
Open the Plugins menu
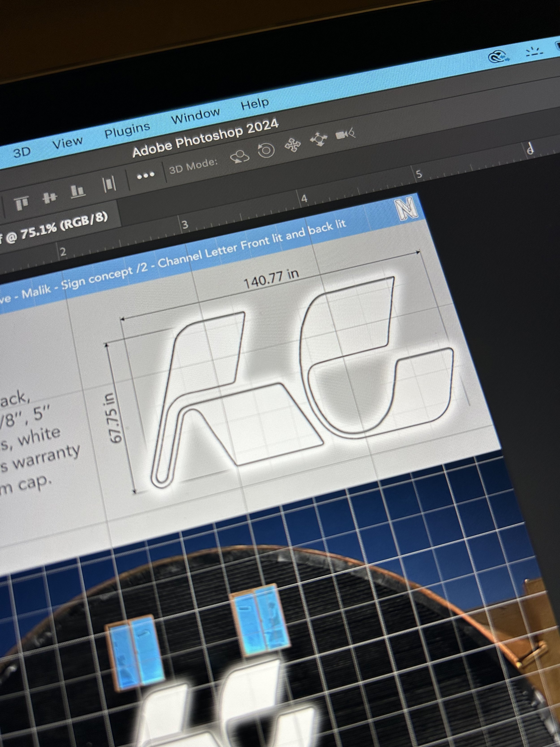127,130
